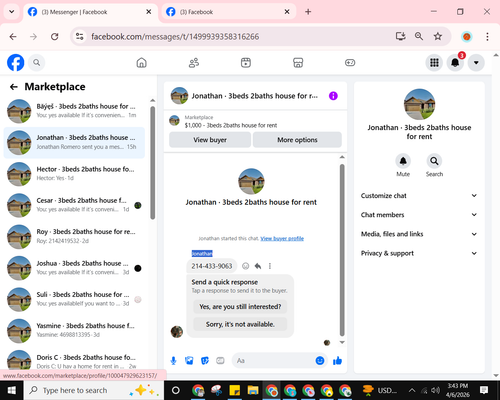Viewport: 500px width, 400px height.
Task: Select the Hector conversation in list
Action: click(x=74, y=173)
